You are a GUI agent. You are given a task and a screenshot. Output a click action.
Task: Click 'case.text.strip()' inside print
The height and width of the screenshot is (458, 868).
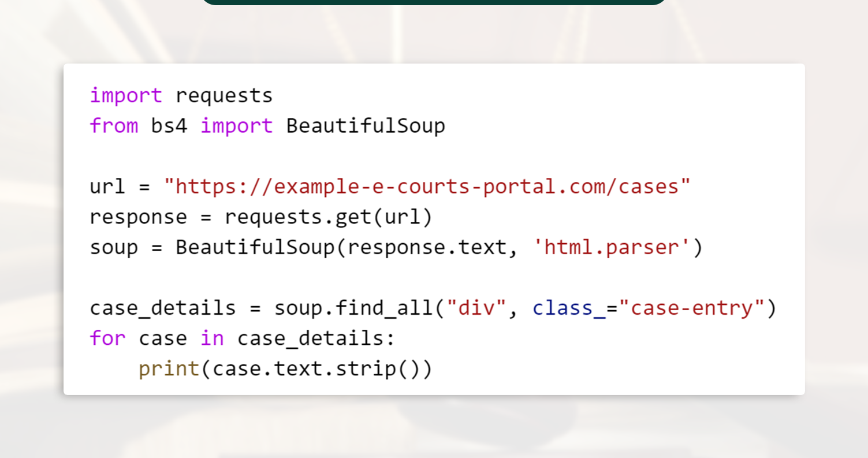point(315,368)
